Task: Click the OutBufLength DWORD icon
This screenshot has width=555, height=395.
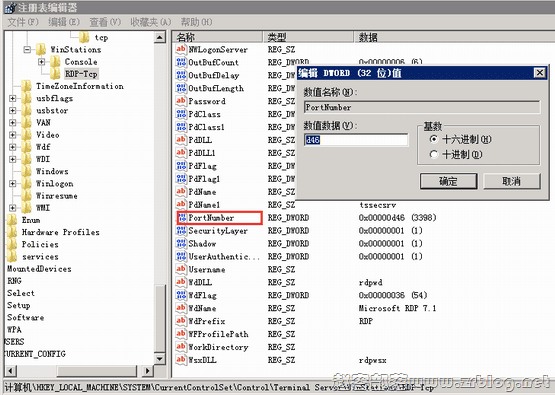Action: 181,88
